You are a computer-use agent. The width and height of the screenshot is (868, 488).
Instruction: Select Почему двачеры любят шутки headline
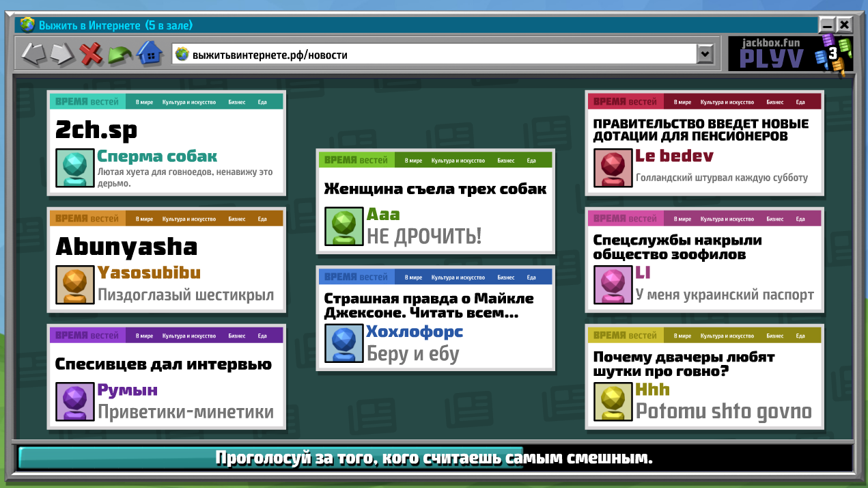click(684, 364)
